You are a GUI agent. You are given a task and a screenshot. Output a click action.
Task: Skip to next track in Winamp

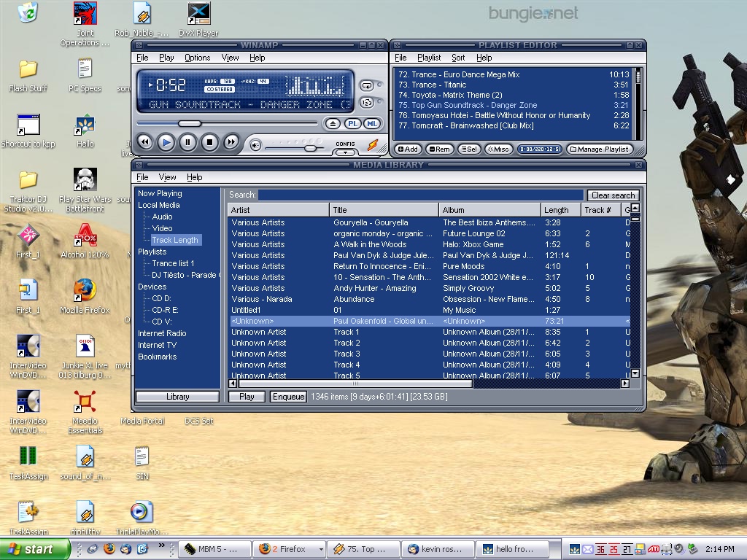tap(231, 142)
